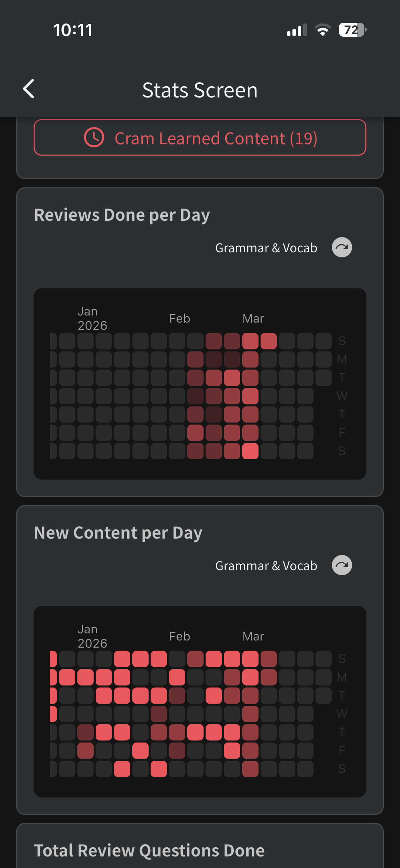The height and width of the screenshot is (868, 400).
Task: Tap the Feb label in Reviews heatmap
Action: pyautogui.click(x=179, y=319)
